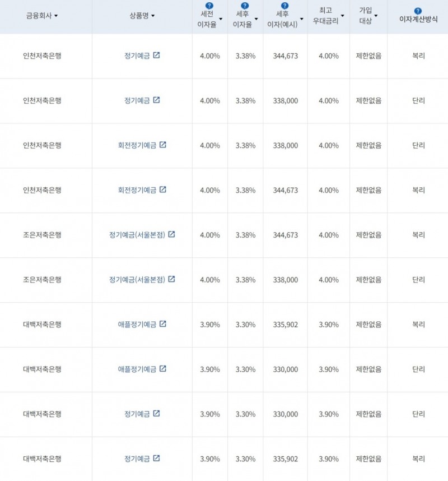
Task: Click the external link icon beside 정기예금(서울본점)
Action: (170, 235)
